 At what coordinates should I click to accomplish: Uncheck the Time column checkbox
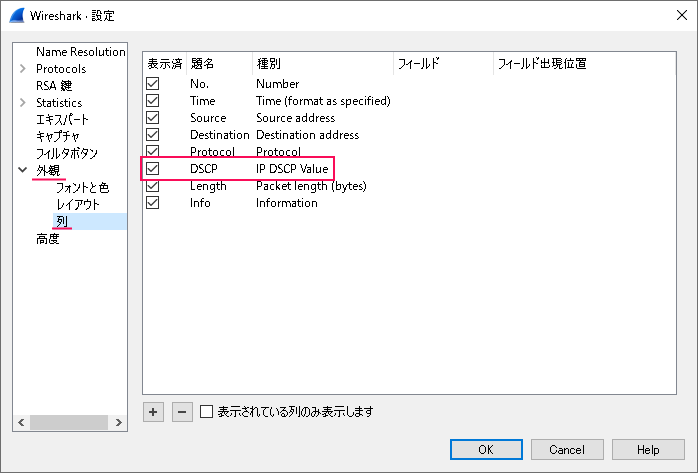coord(153,101)
